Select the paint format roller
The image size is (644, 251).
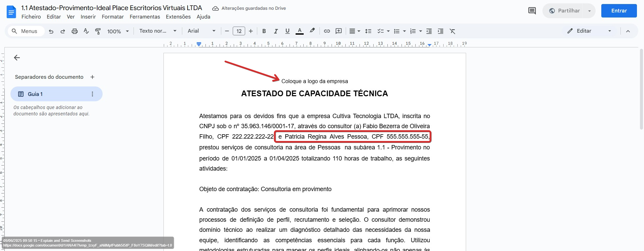click(98, 31)
